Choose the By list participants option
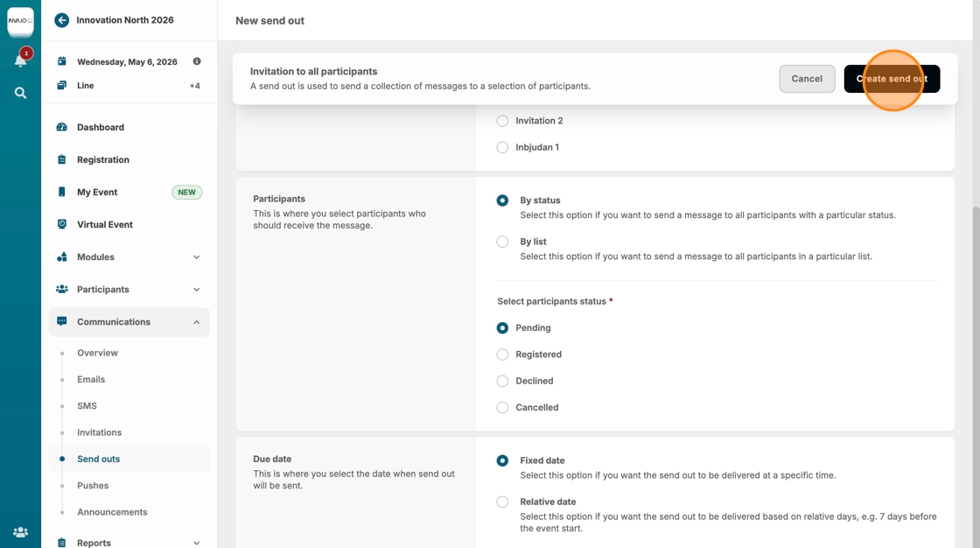Image resolution: width=980 pixels, height=548 pixels. coord(502,242)
